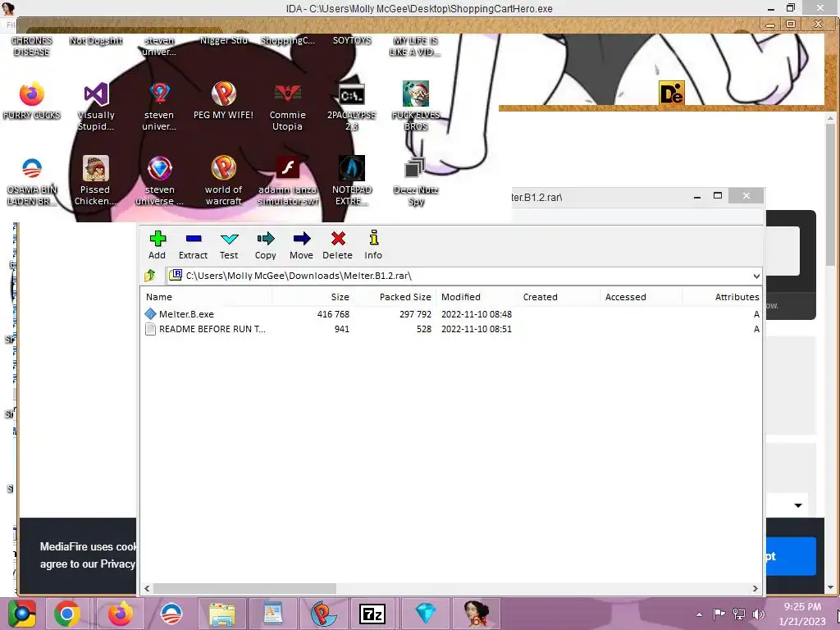This screenshot has height=630, width=840.
Task: Open the Pissed Chicken desktop icon
Action: 95,181
